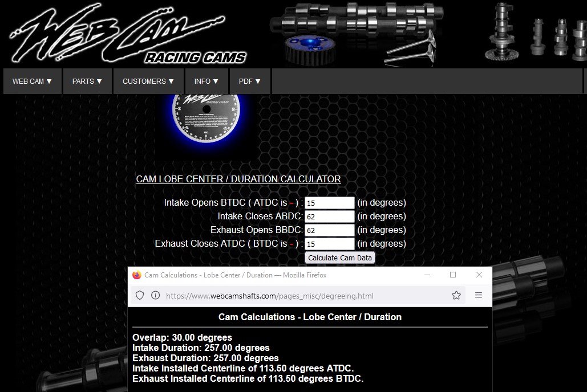
Task: Expand the PARTS dropdown menu
Action: (87, 81)
